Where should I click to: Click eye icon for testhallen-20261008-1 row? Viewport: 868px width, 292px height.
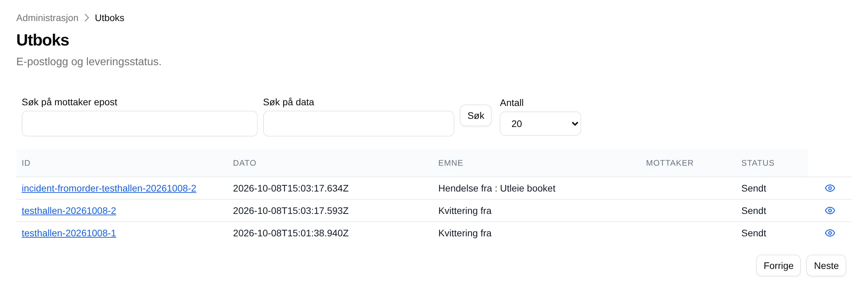[x=830, y=233]
